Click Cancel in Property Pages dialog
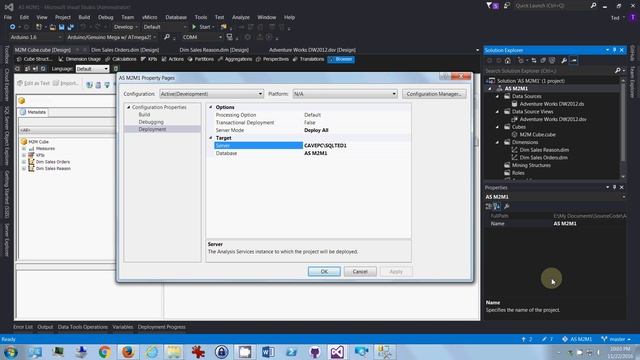The width and height of the screenshot is (640, 360). coord(360,271)
